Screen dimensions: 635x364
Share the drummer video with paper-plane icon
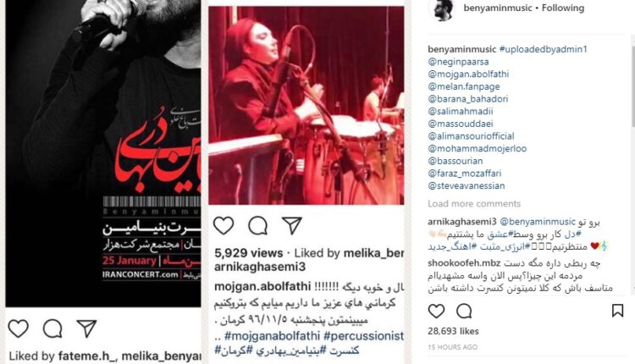coord(292,225)
